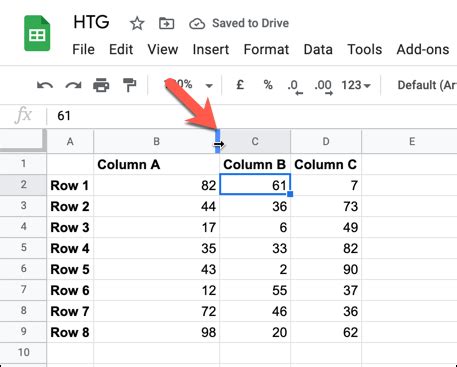The width and height of the screenshot is (457, 367).
Task: Select the 'Row 4' label cell
Action: (x=70, y=248)
